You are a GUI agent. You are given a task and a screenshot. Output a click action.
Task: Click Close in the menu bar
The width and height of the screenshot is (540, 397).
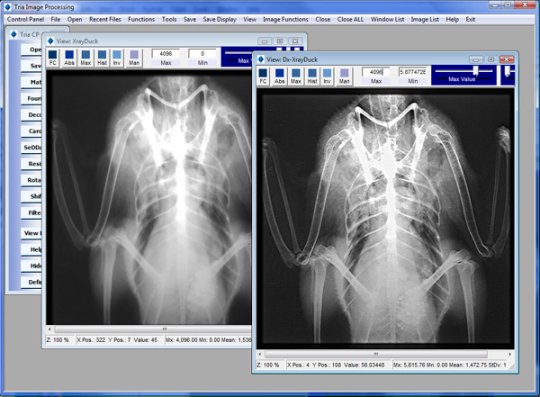(x=323, y=19)
